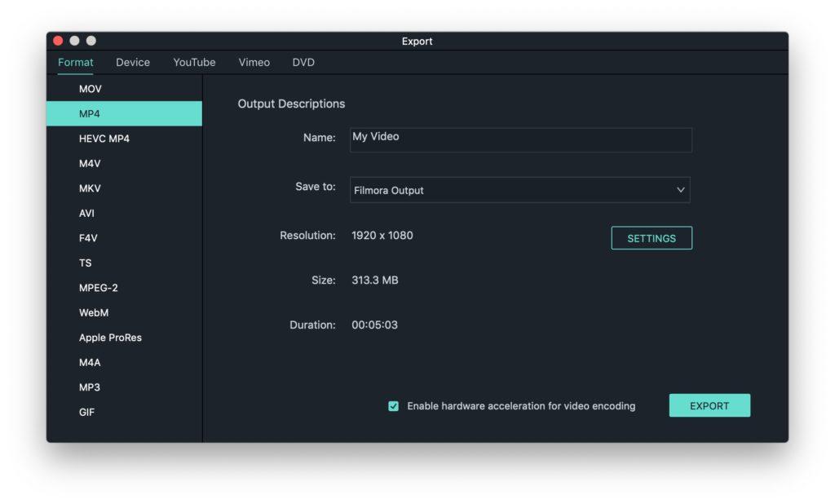Image resolution: width=835 pixels, height=504 pixels.
Task: Switch to the Device tab
Action: (132, 62)
